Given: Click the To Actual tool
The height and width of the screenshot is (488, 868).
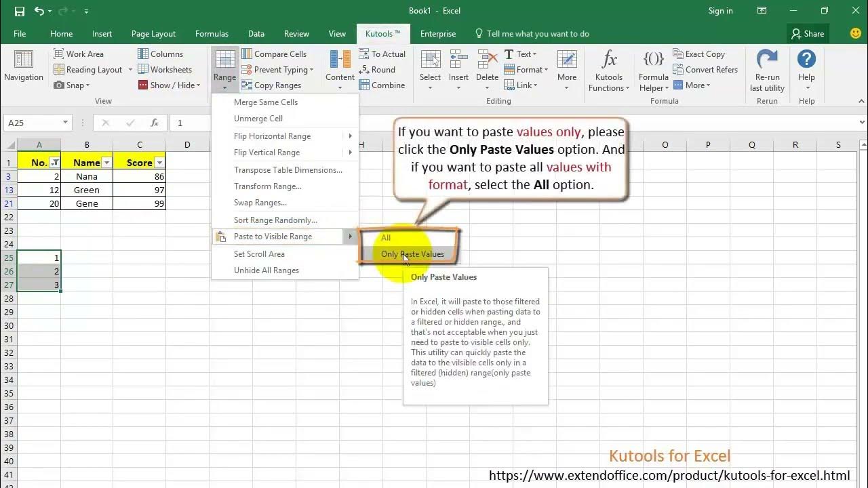Looking at the screenshot, I should click(382, 54).
